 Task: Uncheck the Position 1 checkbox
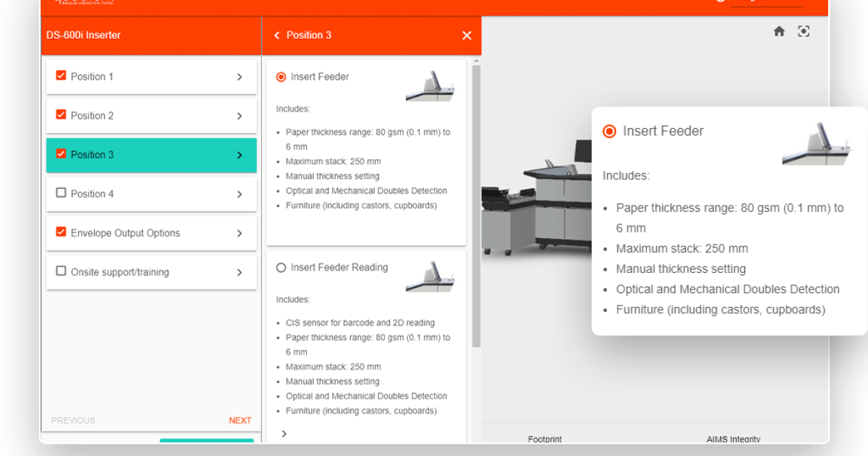click(61, 75)
